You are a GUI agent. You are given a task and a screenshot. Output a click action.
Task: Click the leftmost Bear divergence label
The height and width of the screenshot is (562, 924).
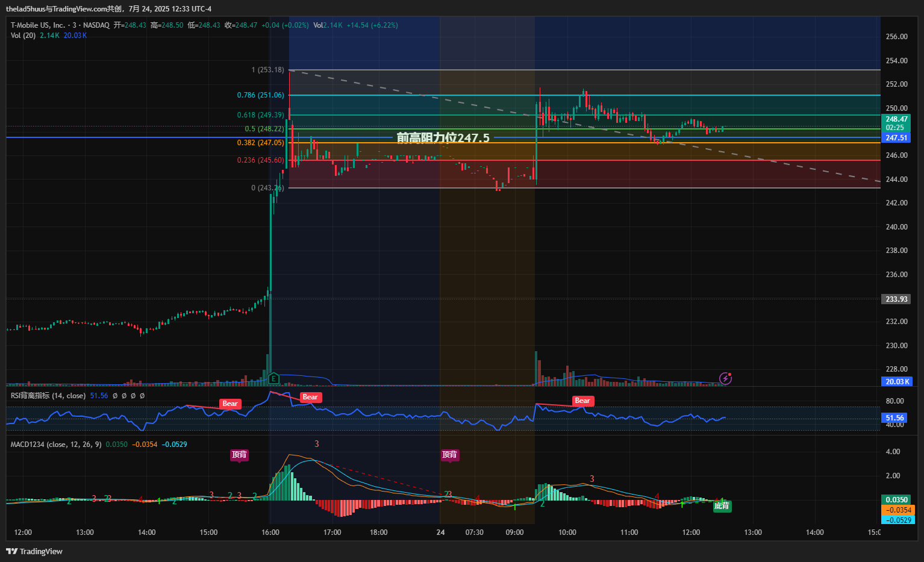point(230,404)
